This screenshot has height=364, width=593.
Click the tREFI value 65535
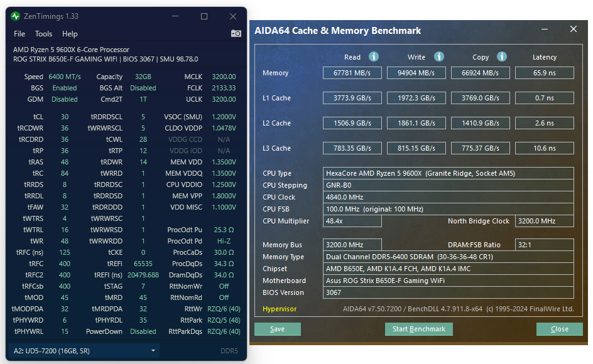[143, 264]
